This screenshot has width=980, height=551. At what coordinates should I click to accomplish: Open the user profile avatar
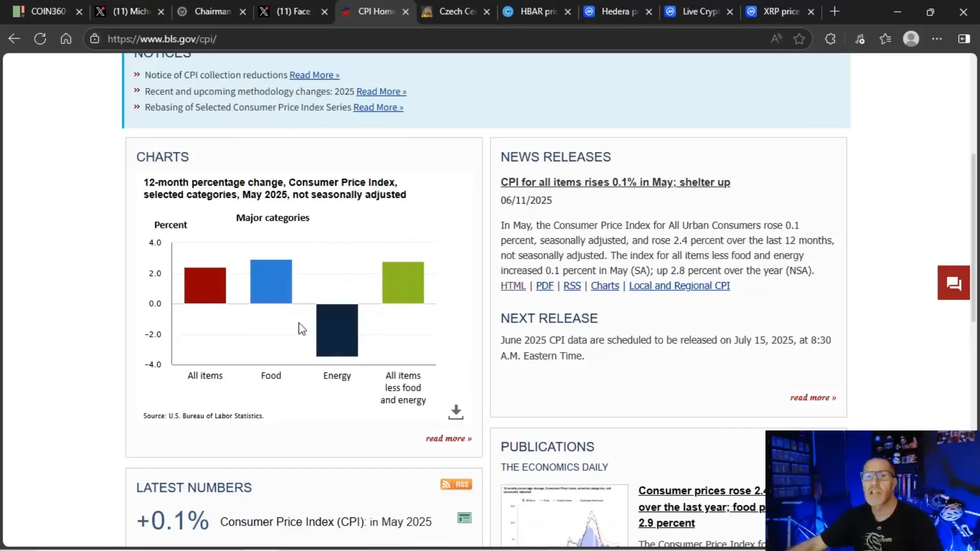click(x=911, y=39)
